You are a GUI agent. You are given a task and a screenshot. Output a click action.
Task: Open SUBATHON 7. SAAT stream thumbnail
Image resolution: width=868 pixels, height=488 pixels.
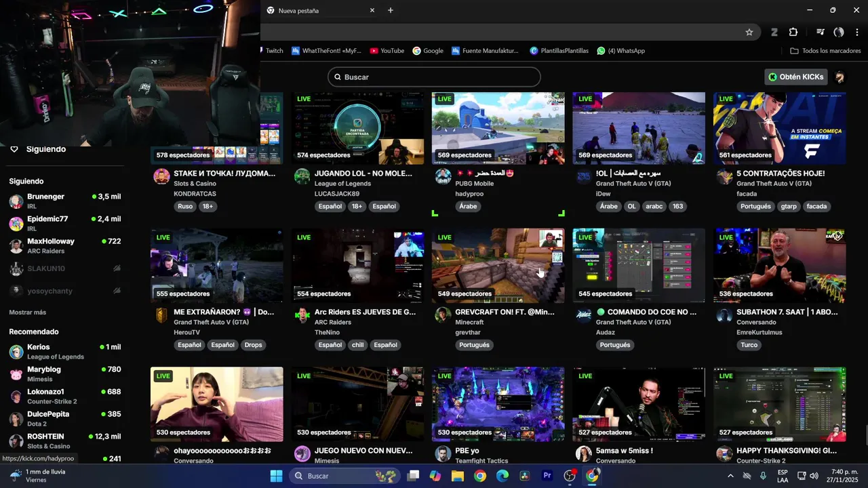tap(780, 266)
